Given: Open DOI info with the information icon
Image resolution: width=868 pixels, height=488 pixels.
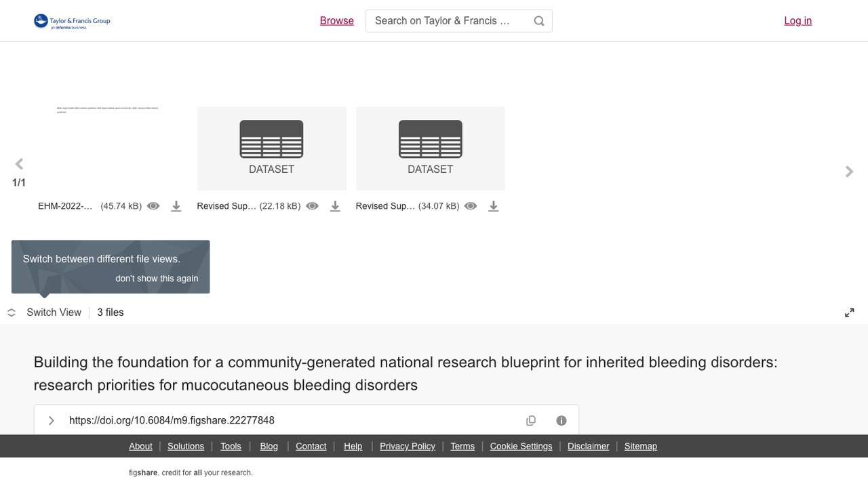Looking at the screenshot, I should pyautogui.click(x=561, y=420).
